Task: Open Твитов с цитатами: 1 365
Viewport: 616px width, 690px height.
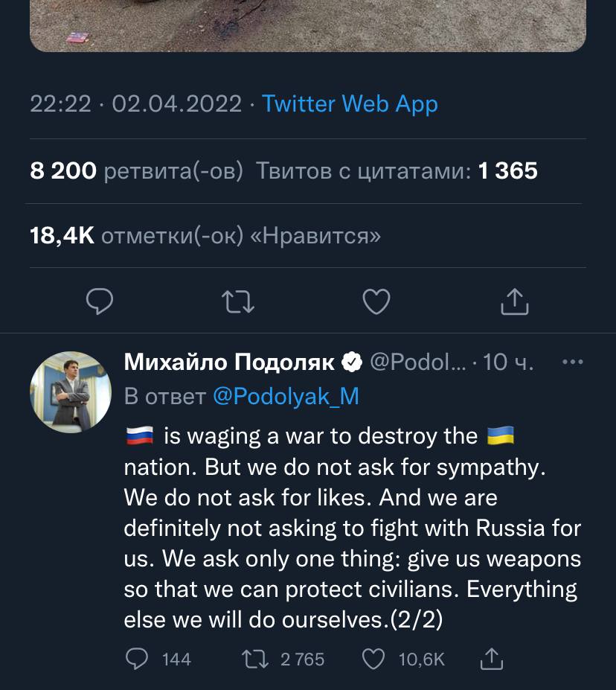Action: tap(397, 171)
